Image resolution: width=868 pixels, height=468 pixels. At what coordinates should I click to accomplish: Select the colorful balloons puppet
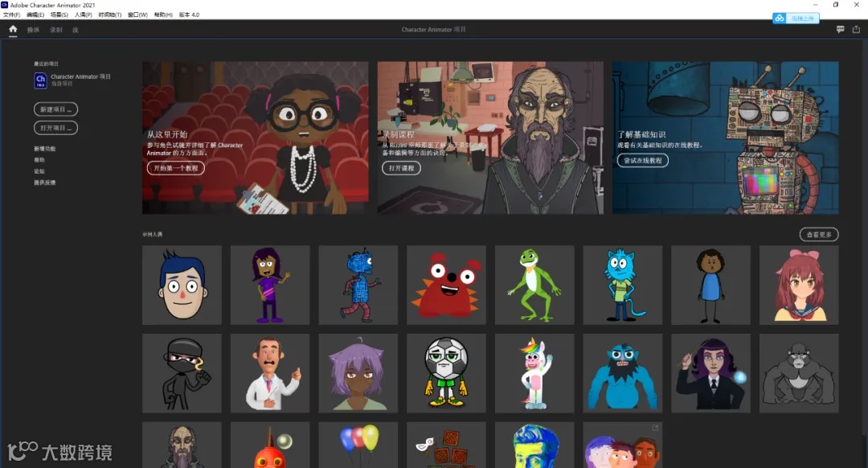(358, 445)
